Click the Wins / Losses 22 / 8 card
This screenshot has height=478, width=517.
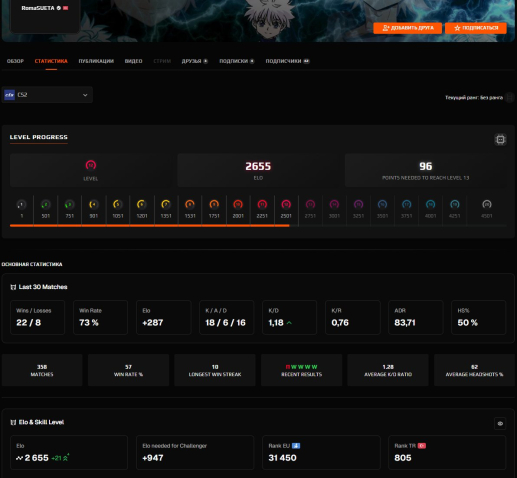pos(37,317)
